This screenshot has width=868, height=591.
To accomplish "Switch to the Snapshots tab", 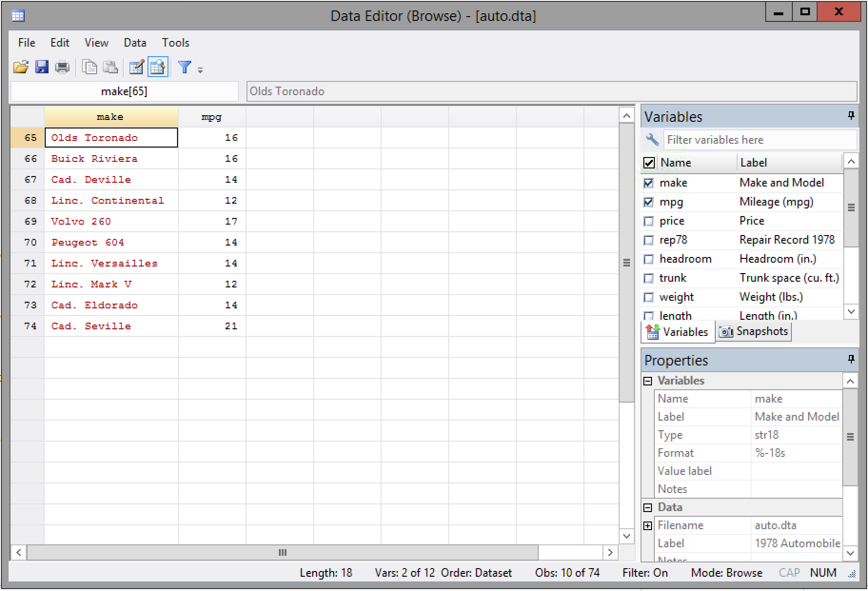I will 754,331.
